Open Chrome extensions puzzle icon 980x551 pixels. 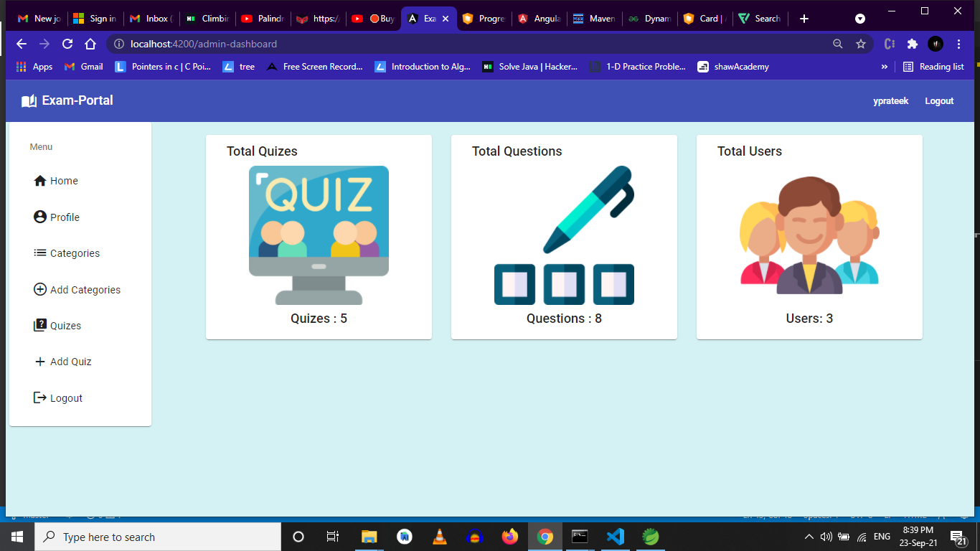912,44
